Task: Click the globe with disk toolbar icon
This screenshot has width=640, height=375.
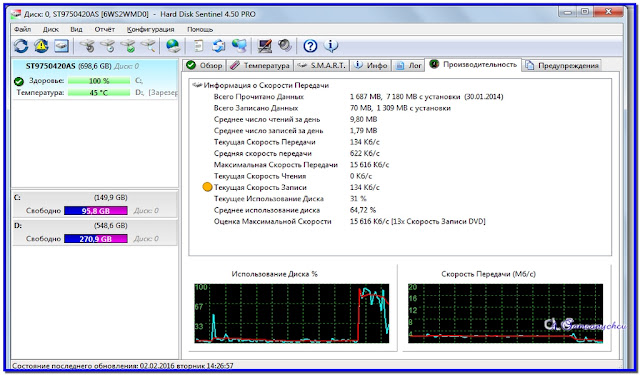Action: click(x=173, y=46)
